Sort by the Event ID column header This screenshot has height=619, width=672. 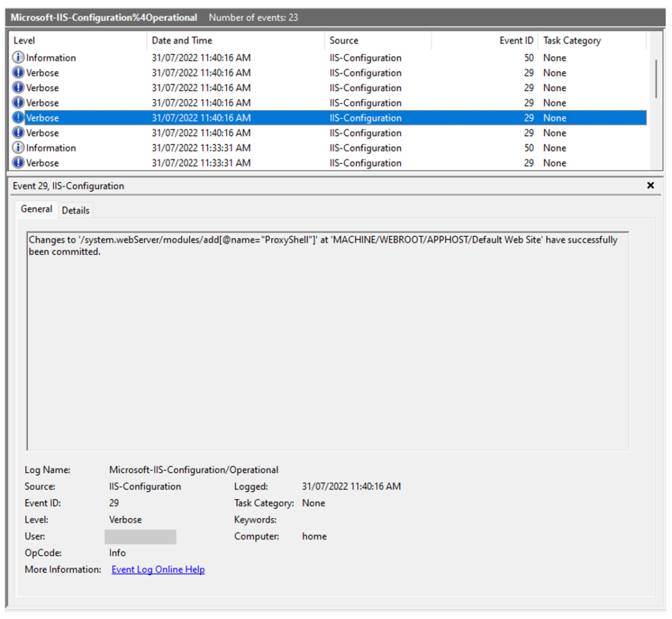[516, 40]
